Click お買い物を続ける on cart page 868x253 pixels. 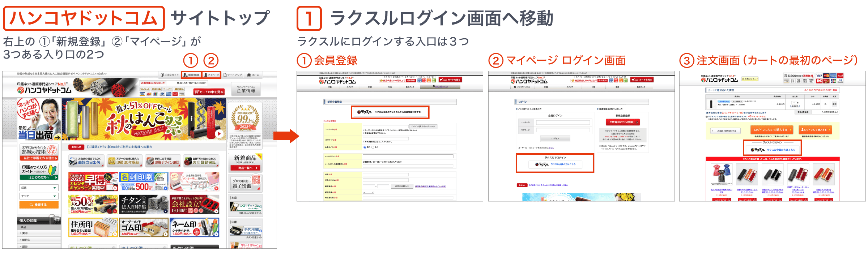pyautogui.click(x=726, y=131)
